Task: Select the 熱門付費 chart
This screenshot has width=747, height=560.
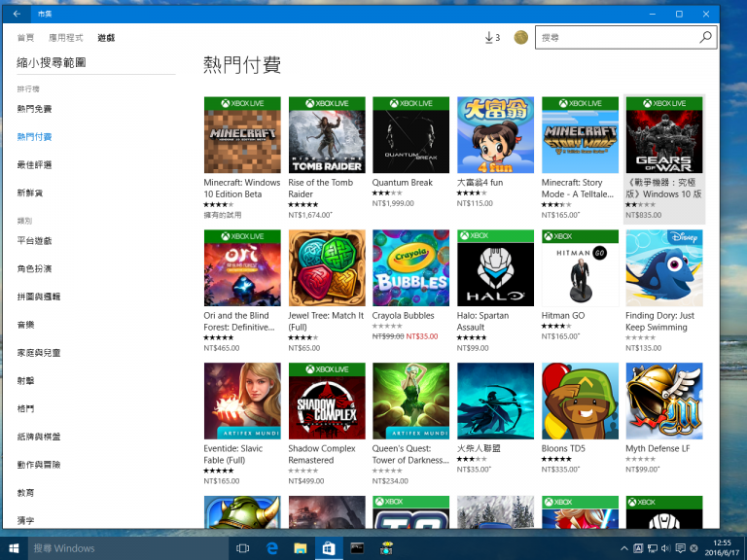Action: 34,137
